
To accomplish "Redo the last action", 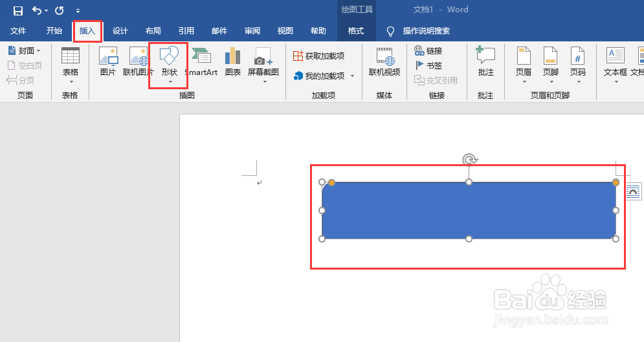I will point(60,10).
